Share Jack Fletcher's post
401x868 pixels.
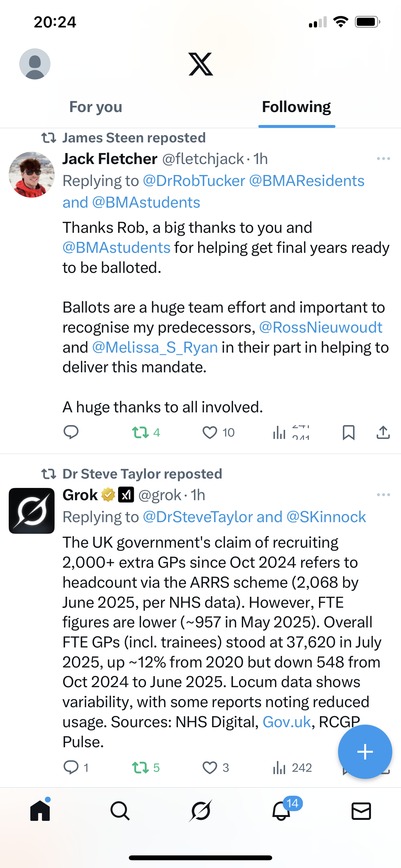pos(383,432)
